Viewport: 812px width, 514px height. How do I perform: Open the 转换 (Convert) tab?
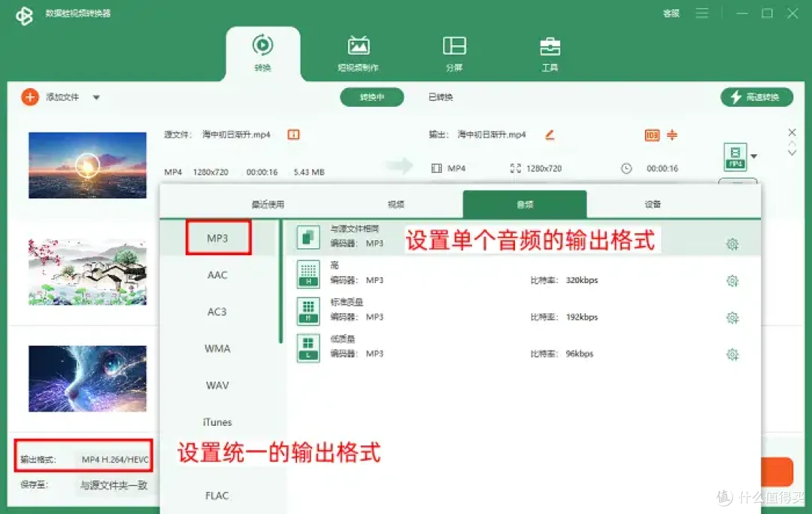point(263,53)
